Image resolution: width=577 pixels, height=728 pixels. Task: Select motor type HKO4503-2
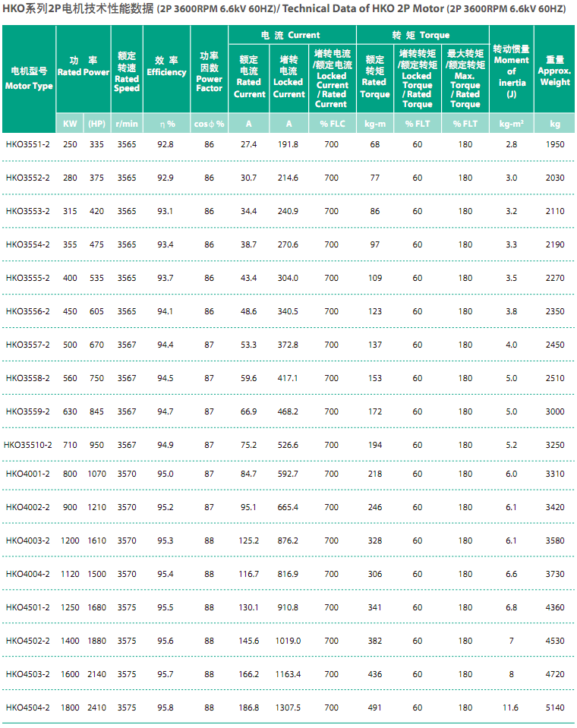pos(28,675)
